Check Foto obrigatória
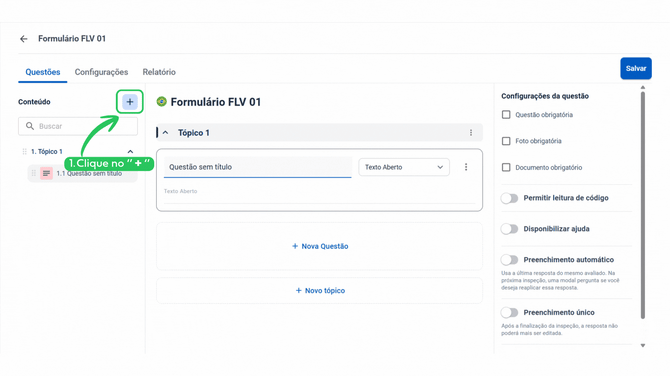Image resolution: width=670 pixels, height=376 pixels. pos(506,141)
